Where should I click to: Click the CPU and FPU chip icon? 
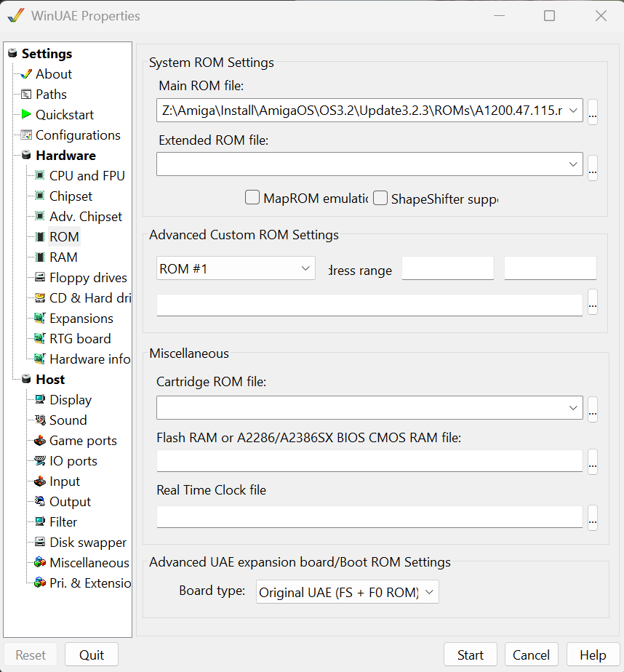(x=40, y=175)
